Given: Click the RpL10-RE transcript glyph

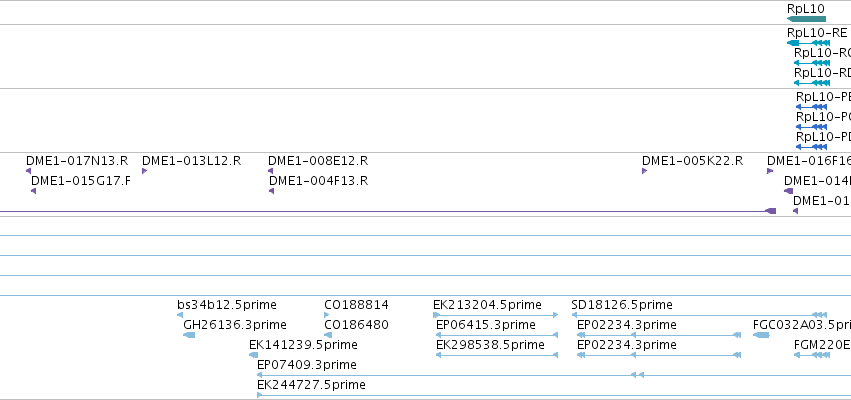Looking at the screenshot, I should pyautogui.click(x=808, y=43).
